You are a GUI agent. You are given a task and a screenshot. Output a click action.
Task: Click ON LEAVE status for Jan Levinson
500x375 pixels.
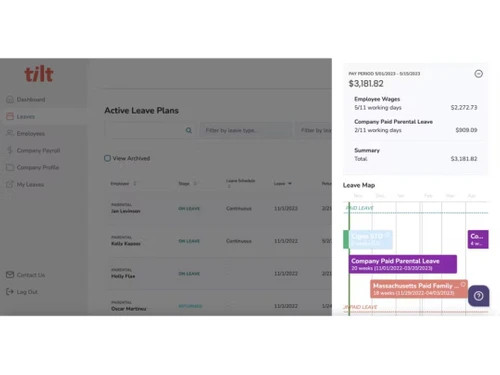pyautogui.click(x=189, y=209)
